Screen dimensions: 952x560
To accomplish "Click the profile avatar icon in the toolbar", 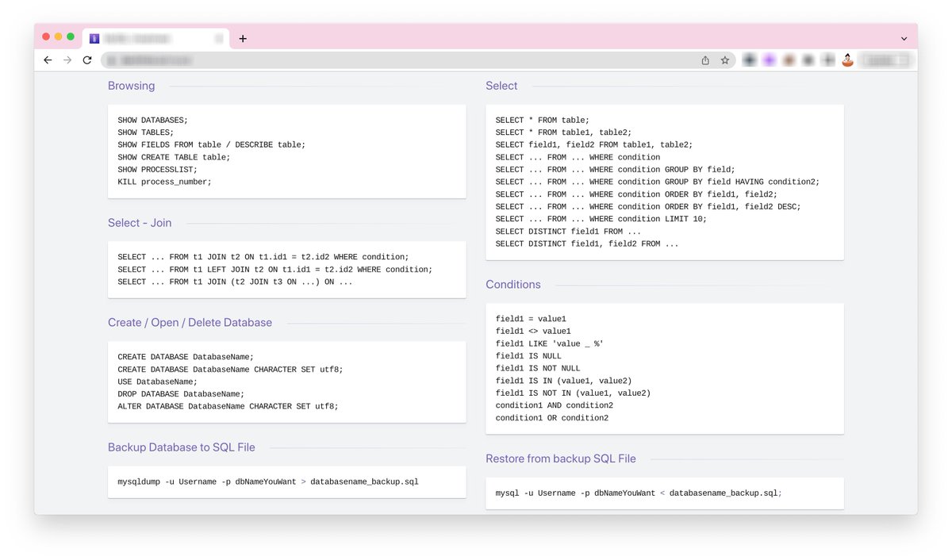I will [847, 60].
